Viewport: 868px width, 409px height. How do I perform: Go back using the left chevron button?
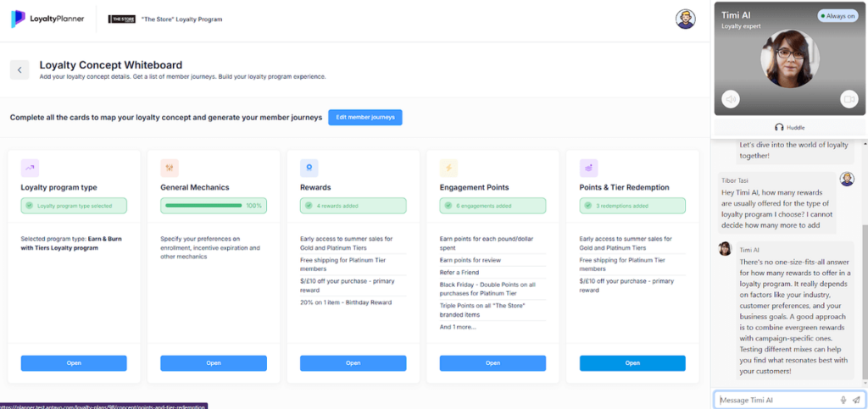tap(19, 70)
